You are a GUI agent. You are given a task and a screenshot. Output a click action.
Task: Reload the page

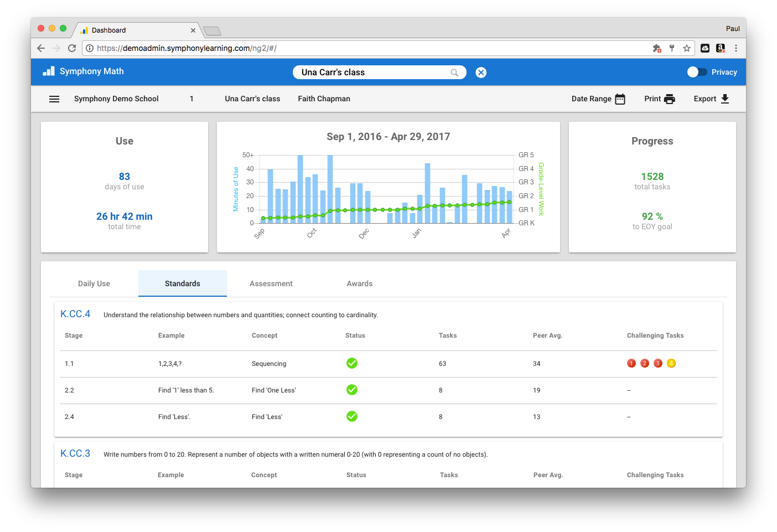pos(72,48)
